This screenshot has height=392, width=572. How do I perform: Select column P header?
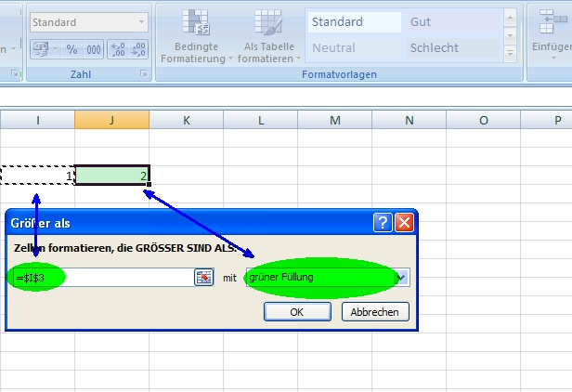tap(546, 120)
